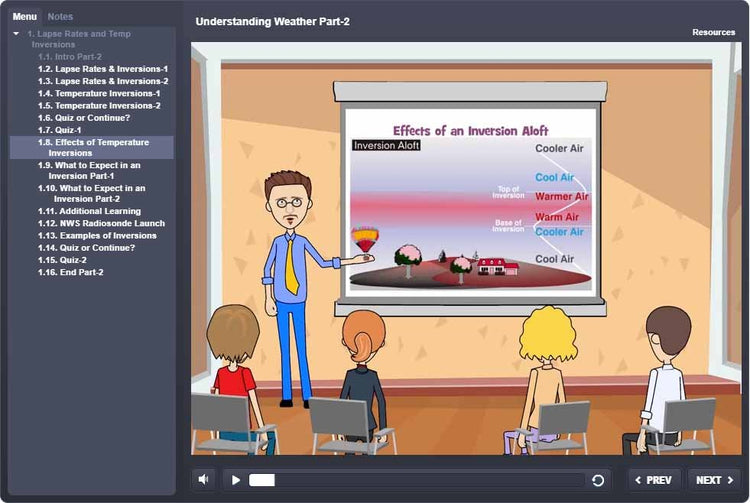Go to previous slide with PREV

655,480
